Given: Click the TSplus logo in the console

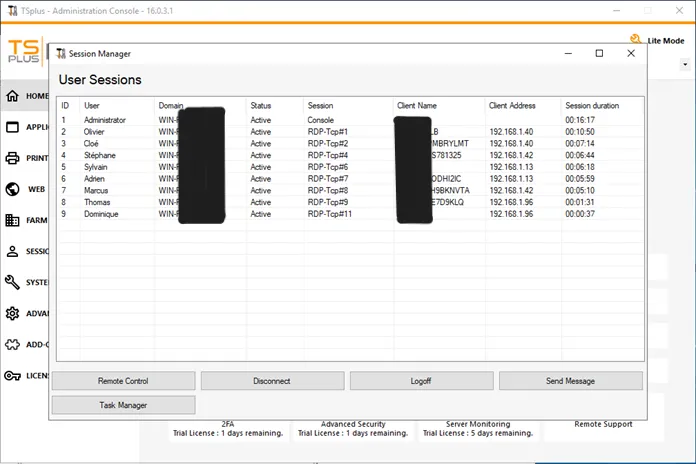Looking at the screenshot, I should 24,51.
